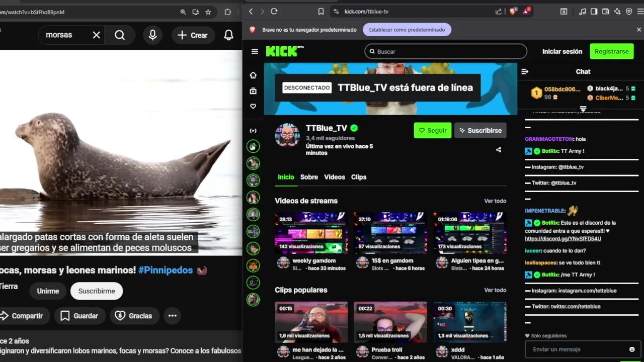644x362 pixels.
Task: Open Brave Wallet icon
Action: point(606,11)
